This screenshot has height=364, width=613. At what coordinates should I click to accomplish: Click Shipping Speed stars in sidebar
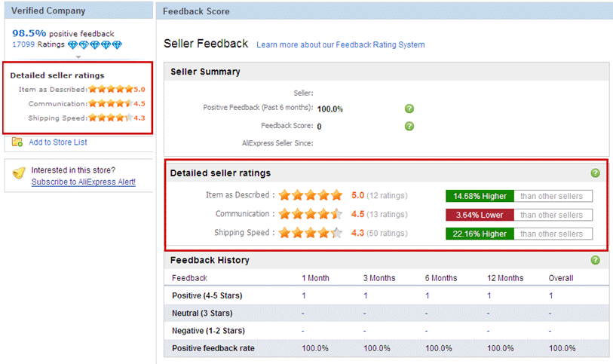click(x=111, y=118)
